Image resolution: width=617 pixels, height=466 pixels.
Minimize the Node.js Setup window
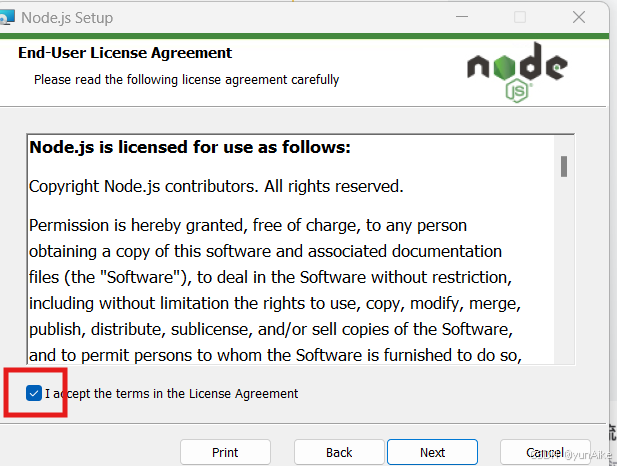tap(462, 17)
